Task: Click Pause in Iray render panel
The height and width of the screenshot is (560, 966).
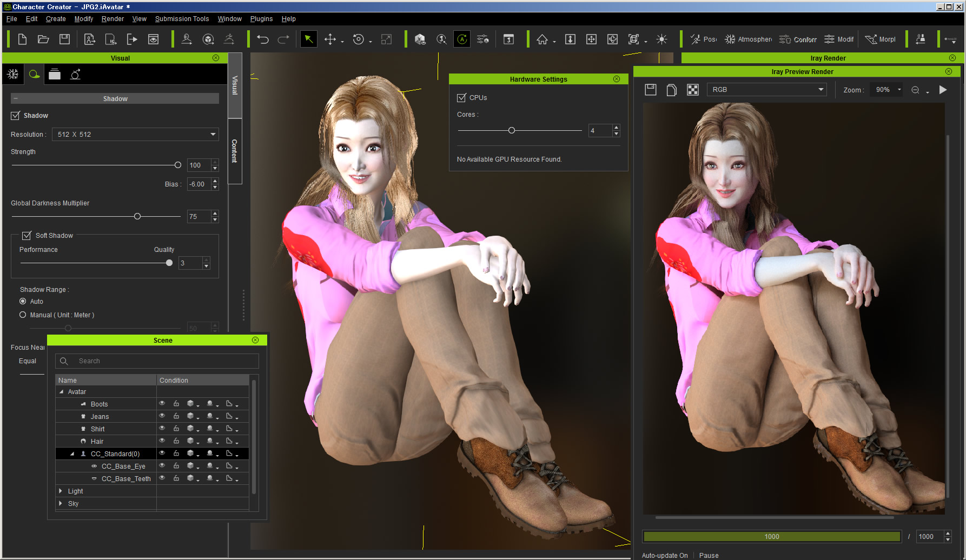Action: pyautogui.click(x=709, y=556)
